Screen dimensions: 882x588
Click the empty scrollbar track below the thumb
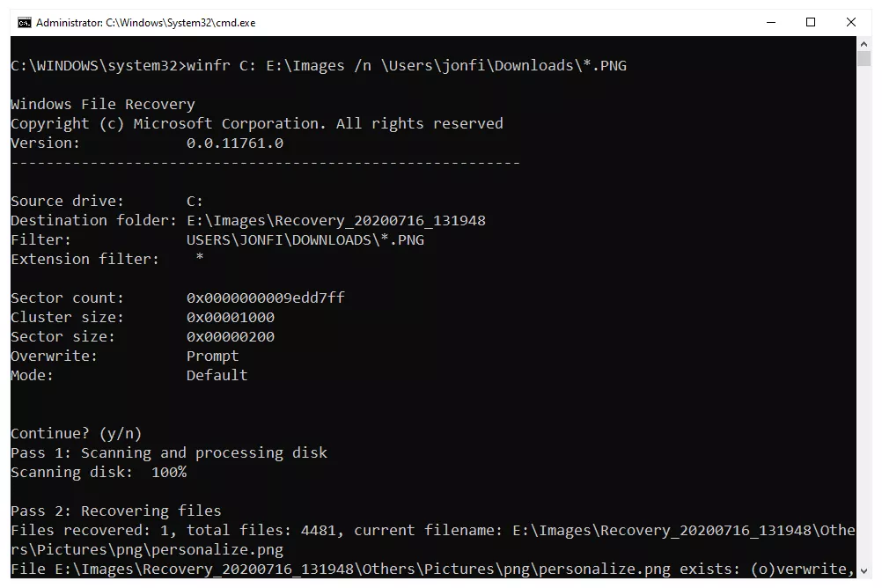864,315
